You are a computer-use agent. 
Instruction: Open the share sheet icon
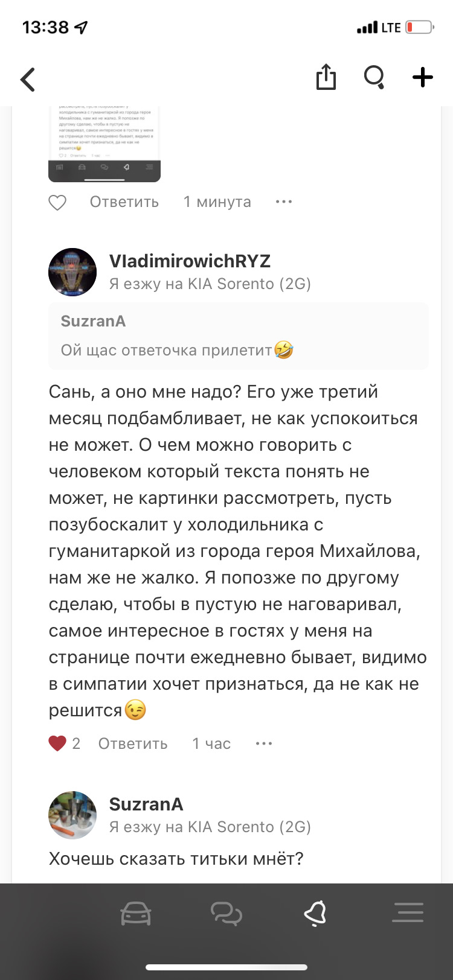pos(326,78)
